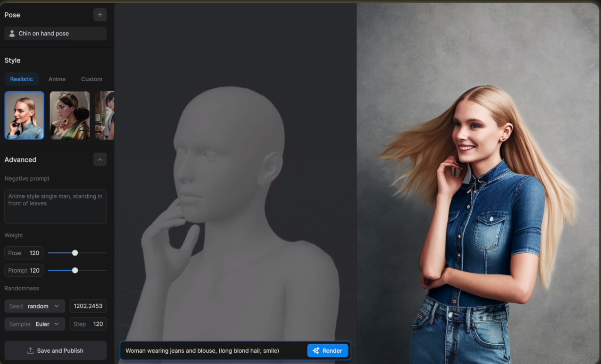Adjust the Pose weight slider handle

pyautogui.click(x=75, y=253)
